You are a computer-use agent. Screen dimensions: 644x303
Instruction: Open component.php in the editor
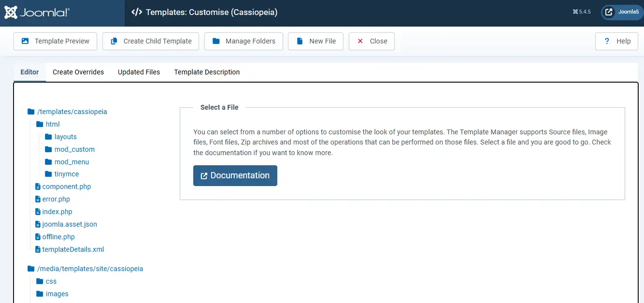pyautogui.click(x=67, y=187)
